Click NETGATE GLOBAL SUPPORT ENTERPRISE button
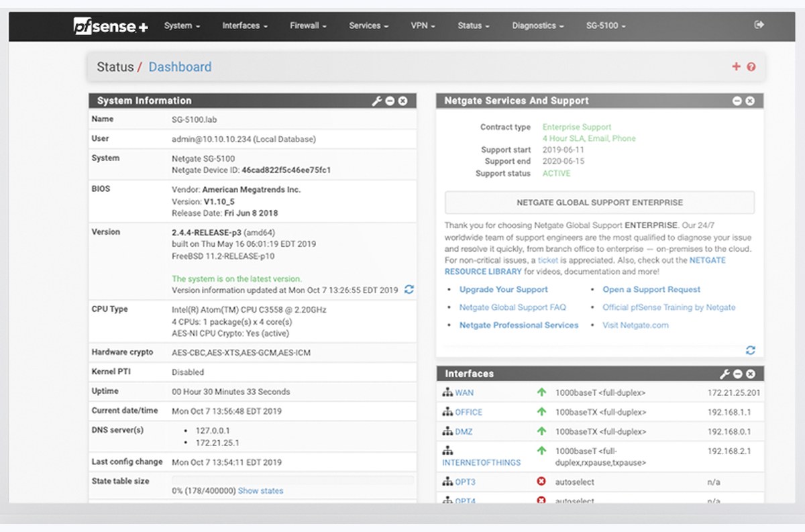This screenshot has width=805, height=532. (x=599, y=203)
